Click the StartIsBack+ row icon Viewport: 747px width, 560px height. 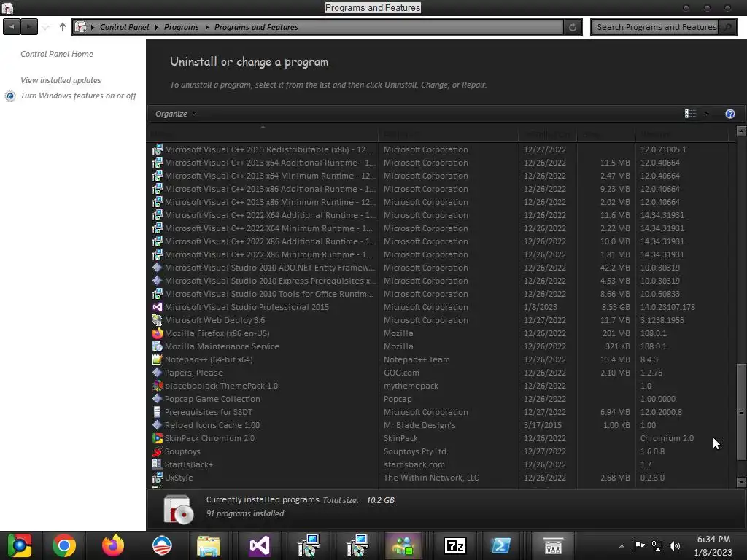158,464
